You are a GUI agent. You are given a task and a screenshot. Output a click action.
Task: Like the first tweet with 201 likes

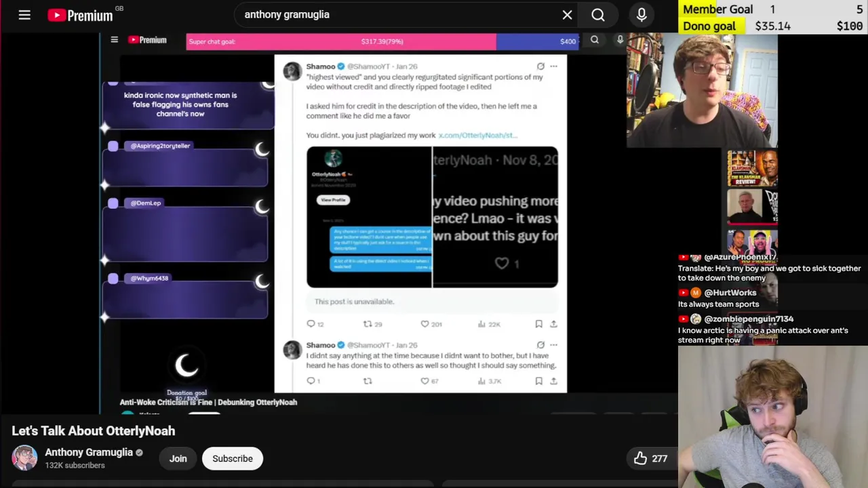[x=431, y=324]
